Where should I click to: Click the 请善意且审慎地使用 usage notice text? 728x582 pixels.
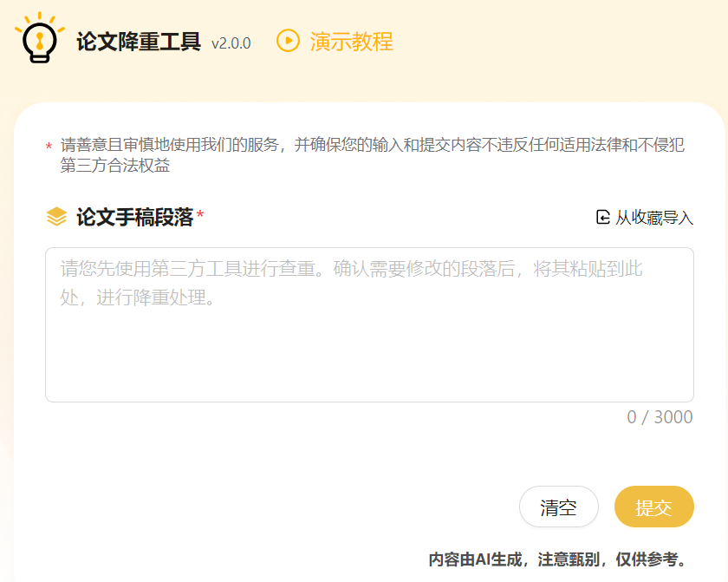tap(373, 154)
